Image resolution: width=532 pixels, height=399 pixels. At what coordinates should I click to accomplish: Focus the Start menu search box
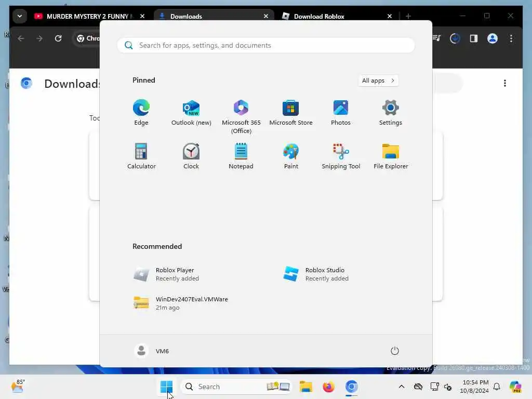[265, 45]
